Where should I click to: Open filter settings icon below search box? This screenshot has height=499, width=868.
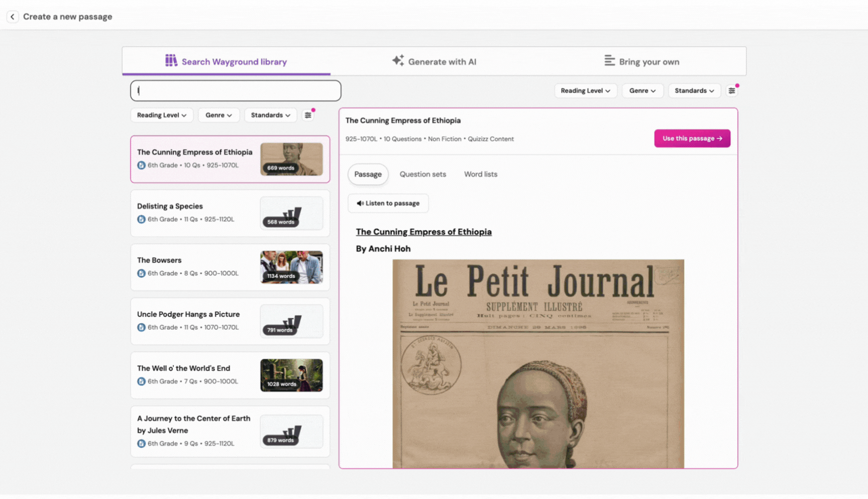pyautogui.click(x=308, y=115)
